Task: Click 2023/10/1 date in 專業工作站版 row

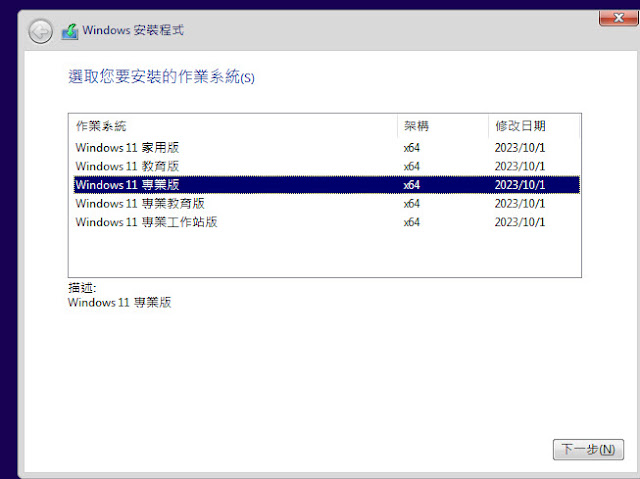Action: point(520,222)
